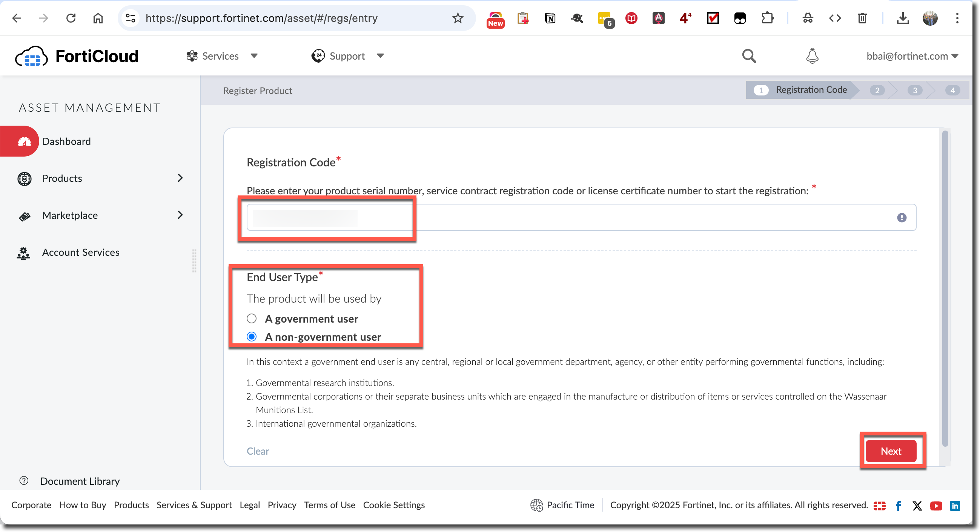Open the YouTube icon in footer

click(x=936, y=505)
